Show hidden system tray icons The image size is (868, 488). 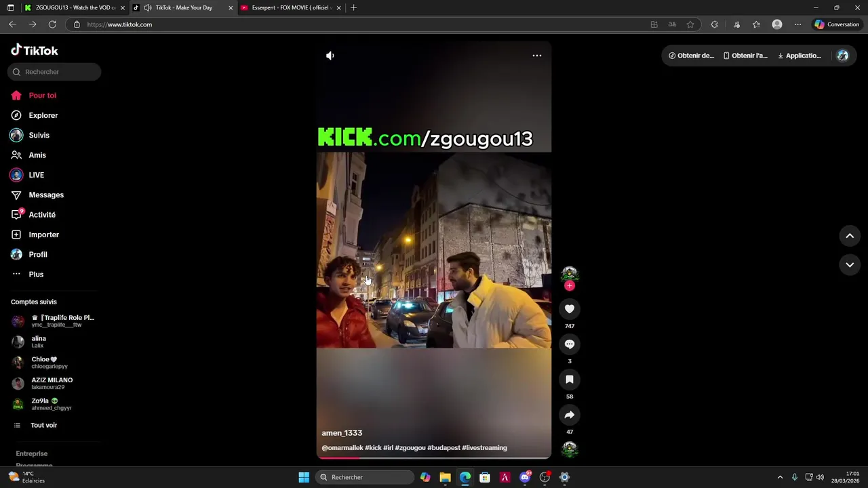[x=780, y=477]
